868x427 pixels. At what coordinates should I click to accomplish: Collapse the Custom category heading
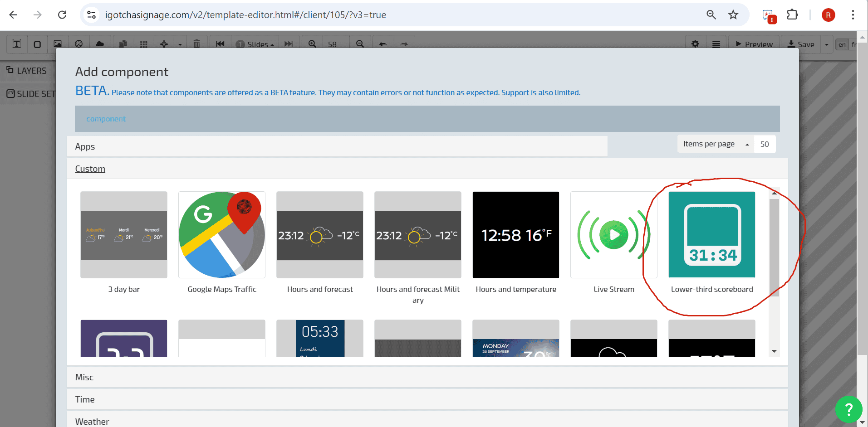tap(90, 169)
